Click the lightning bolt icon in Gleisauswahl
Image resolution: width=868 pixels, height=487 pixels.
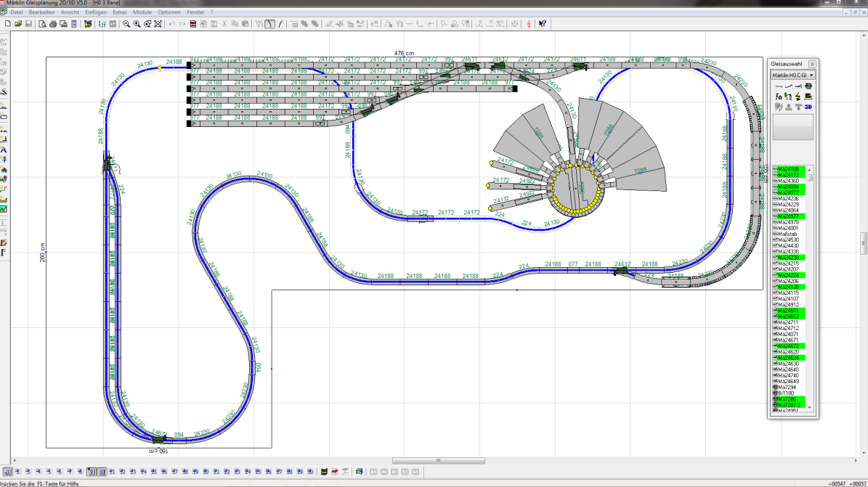(x=798, y=97)
